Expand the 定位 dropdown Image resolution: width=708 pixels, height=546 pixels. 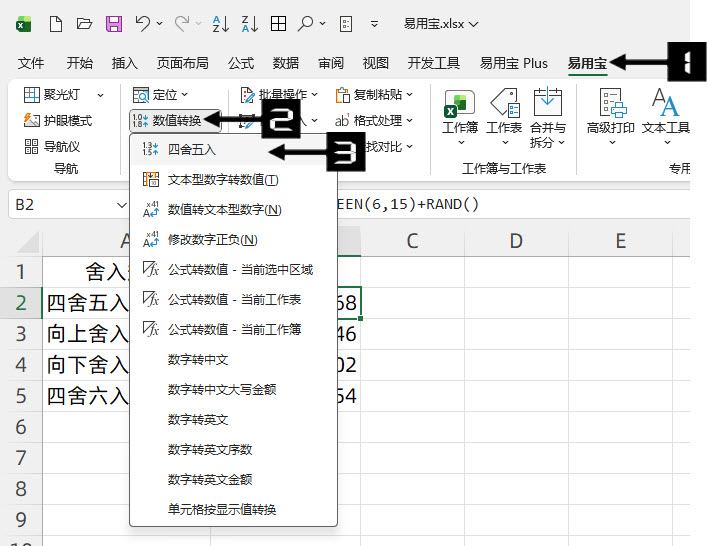point(160,94)
